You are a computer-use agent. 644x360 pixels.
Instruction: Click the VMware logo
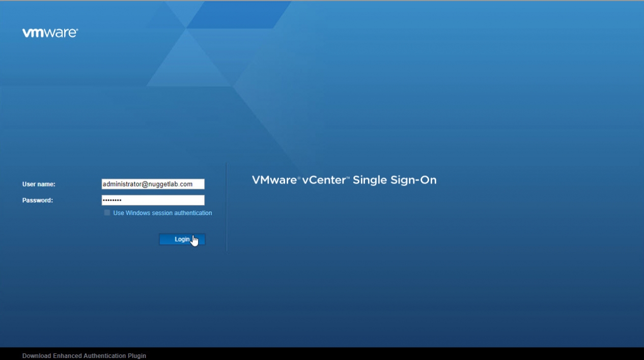pyautogui.click(x=50, y=33)
